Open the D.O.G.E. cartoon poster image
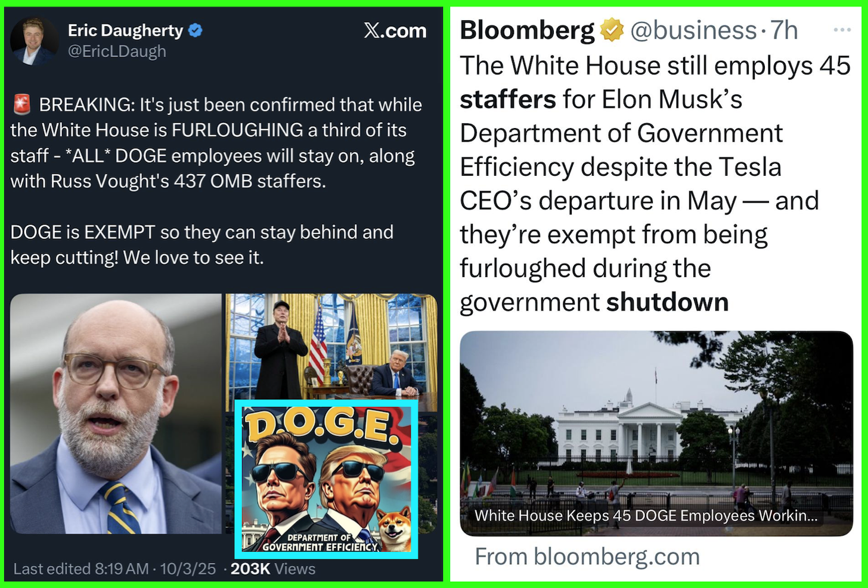The width and height of the screenshot is (868, 588). tap(326, 478)
